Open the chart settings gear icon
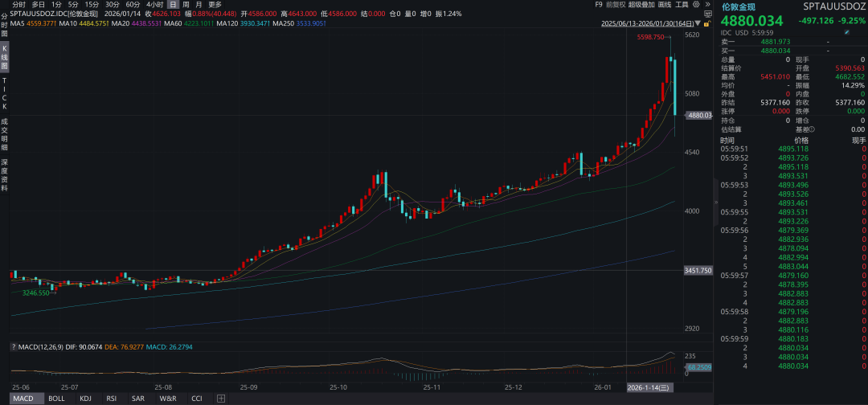This screenshot has width=868, height=405. click(x=695, y=5)
